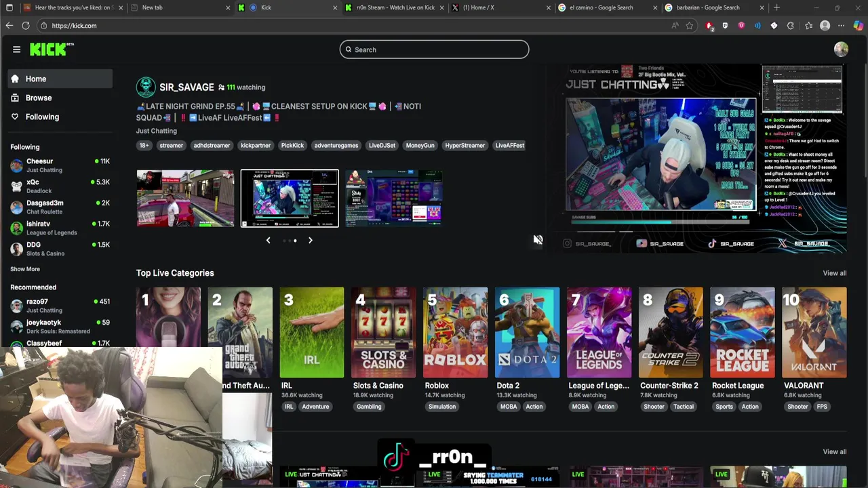Screen dimensions: 868x488
Task: Select the slots stream thumbnail
Action: tap(394, 198)
